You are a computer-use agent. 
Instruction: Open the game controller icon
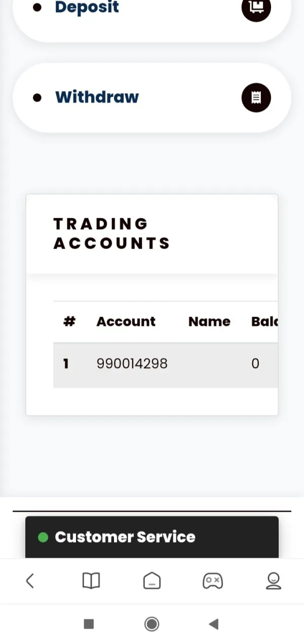pos(212,581)
